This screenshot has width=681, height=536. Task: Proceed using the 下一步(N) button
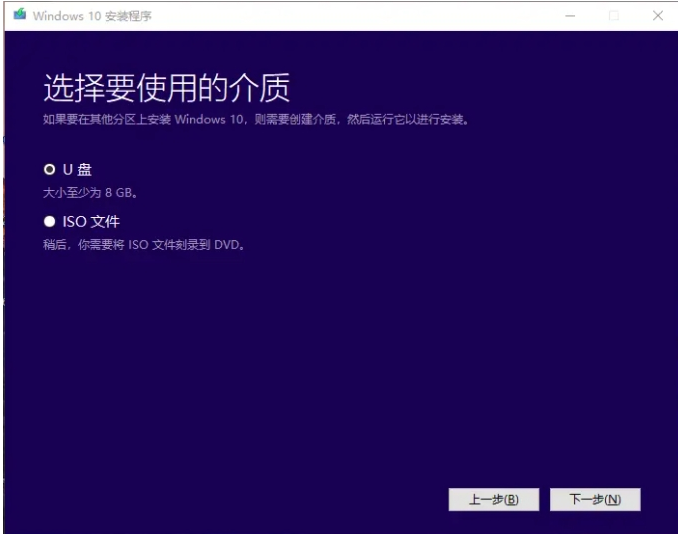[x=595, y=499]
